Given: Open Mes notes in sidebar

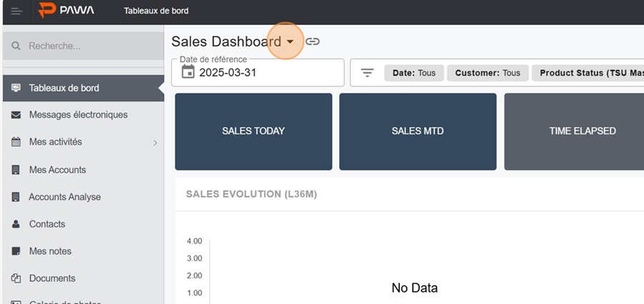Looking at the screenshot, I should click(50, 251).
